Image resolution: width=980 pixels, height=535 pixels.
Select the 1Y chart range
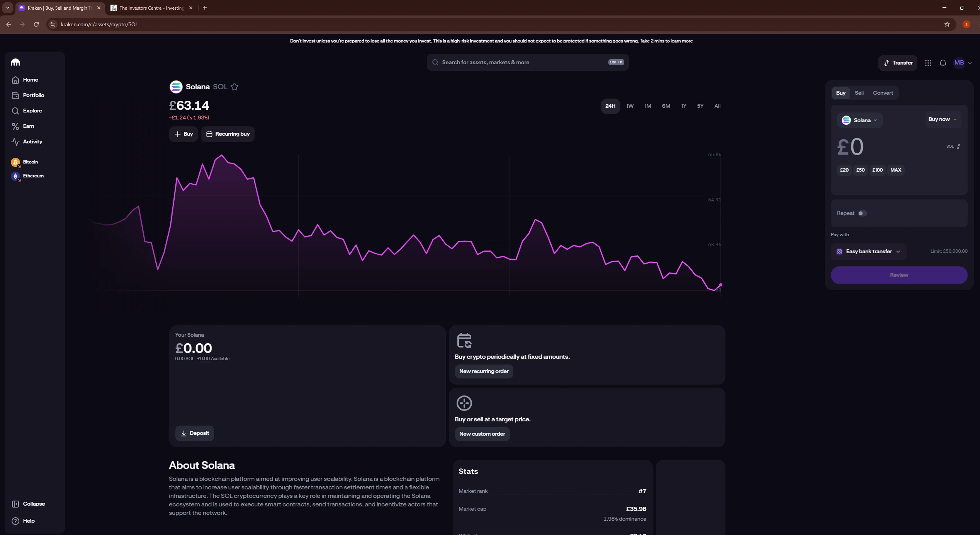click(x=684, y=106)
